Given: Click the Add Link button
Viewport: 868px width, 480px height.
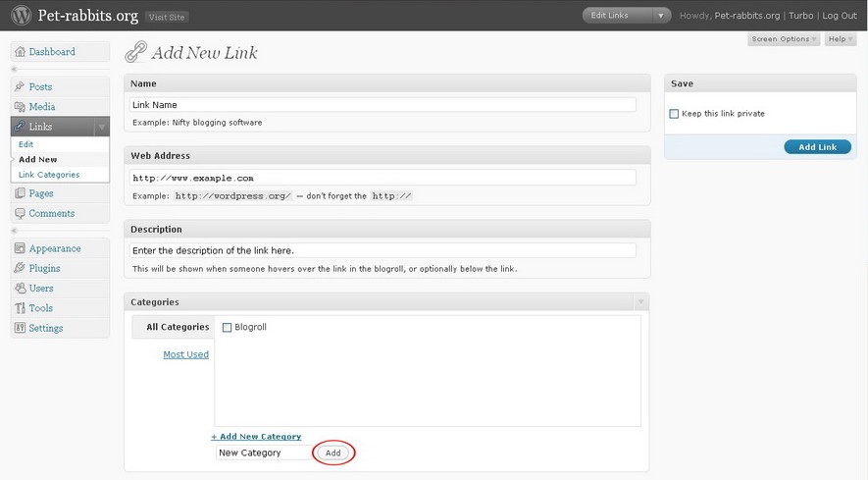Looking at the screenshot, I should pyautogui.click(x=818, y=147).
